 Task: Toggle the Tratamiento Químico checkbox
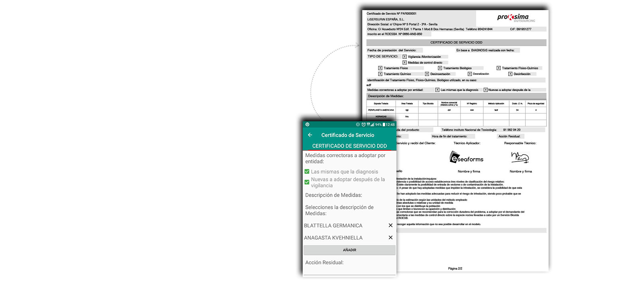click(380, 74)
